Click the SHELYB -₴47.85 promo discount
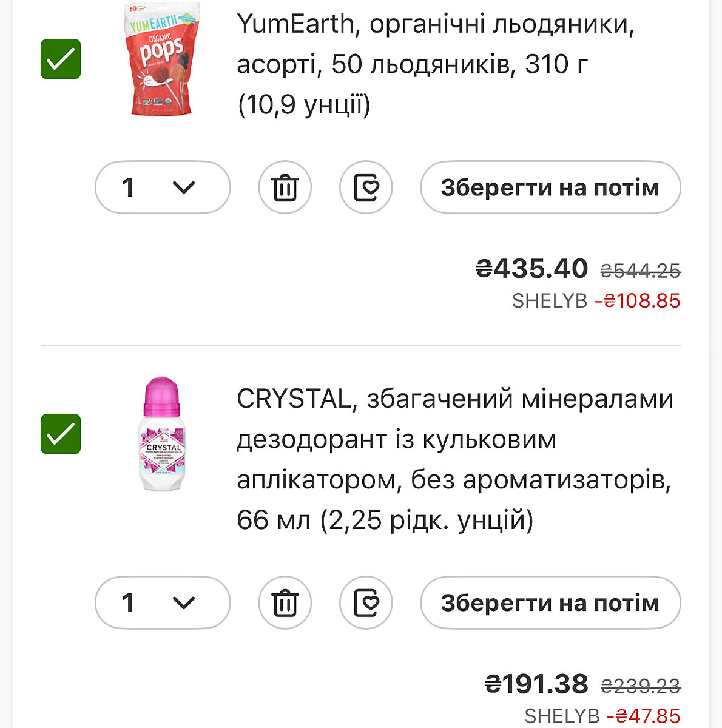Viewport: 722px width, 728px height. 602,716
